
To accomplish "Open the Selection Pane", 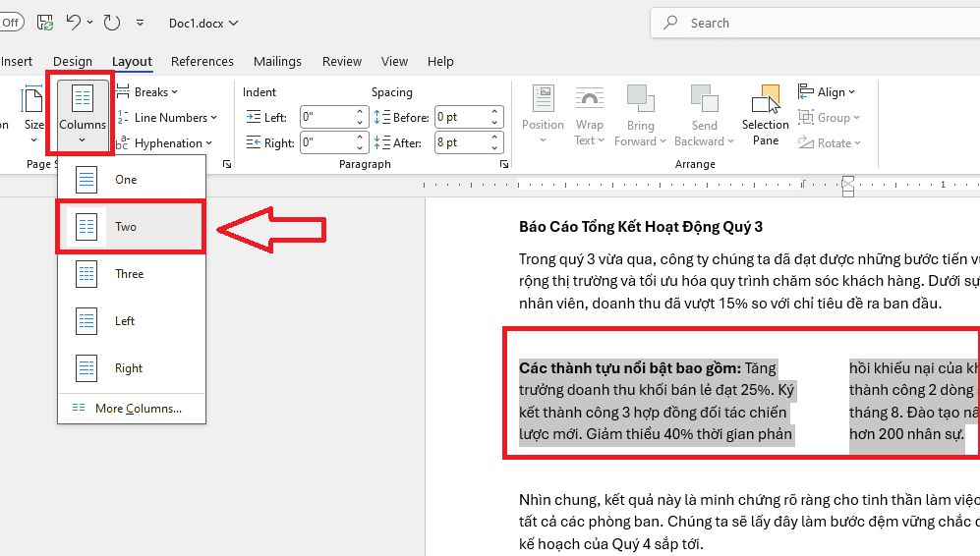I will pyautogui.click(x=766, y=116).
